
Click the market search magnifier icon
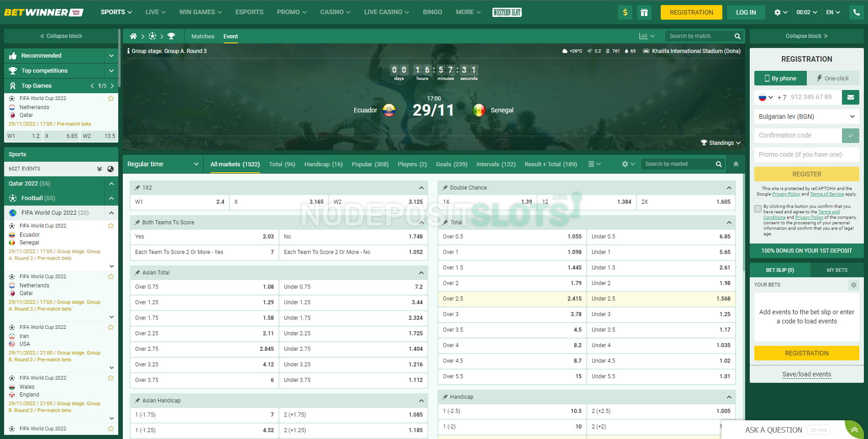[719, 164]
